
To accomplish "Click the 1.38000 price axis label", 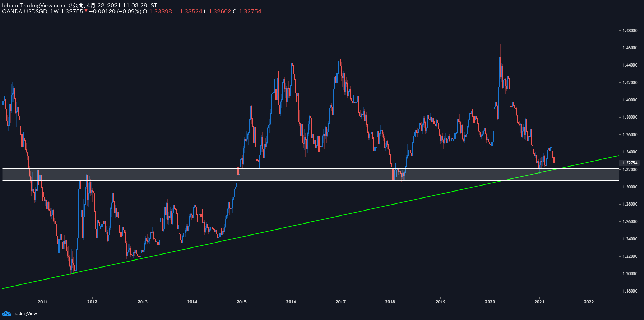I will coord(630,117).
